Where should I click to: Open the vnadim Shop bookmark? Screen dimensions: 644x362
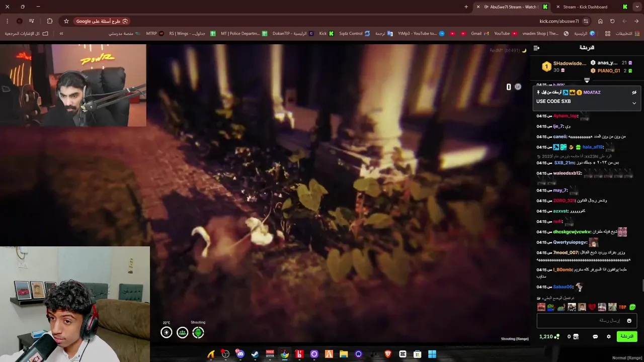545,34
